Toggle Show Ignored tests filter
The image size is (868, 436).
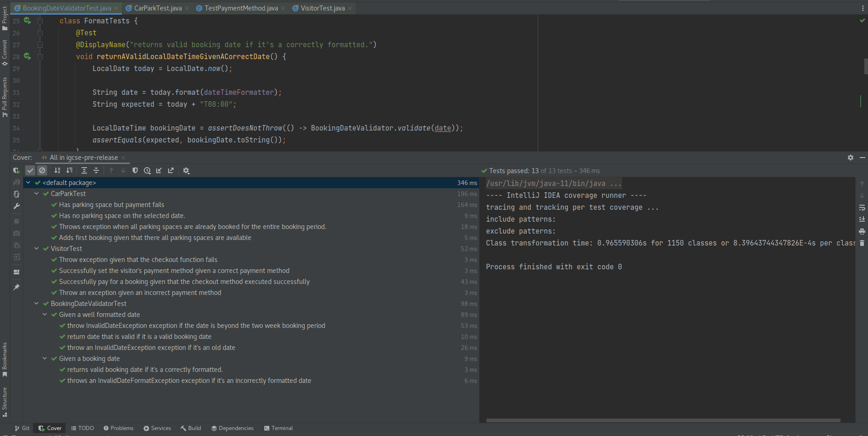(42, 170)
